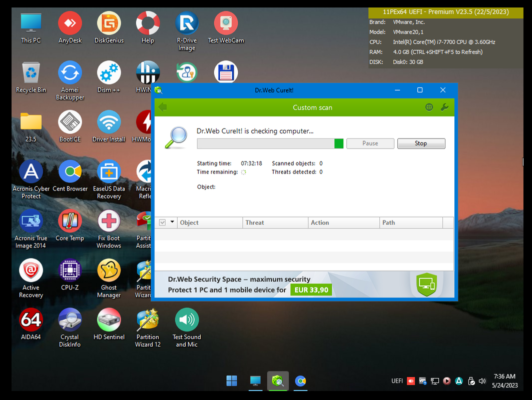Open CPU-Z desktop icon
Image resolution: width=532 pixels, height=400 pixels.
click(x=70, y=275)
